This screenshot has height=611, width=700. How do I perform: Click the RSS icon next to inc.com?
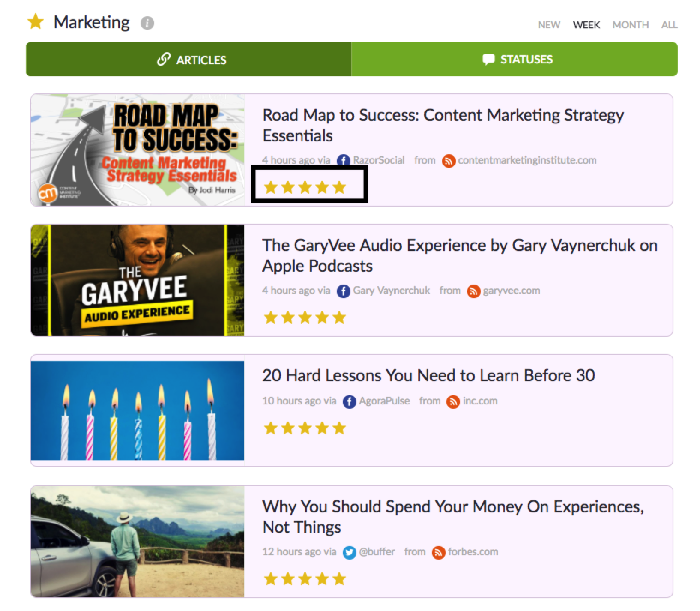click(453, 401)
